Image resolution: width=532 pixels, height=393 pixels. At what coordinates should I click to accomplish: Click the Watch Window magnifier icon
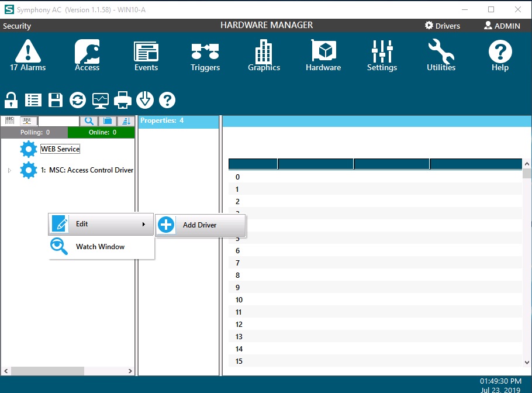click(x=59, y=246)
